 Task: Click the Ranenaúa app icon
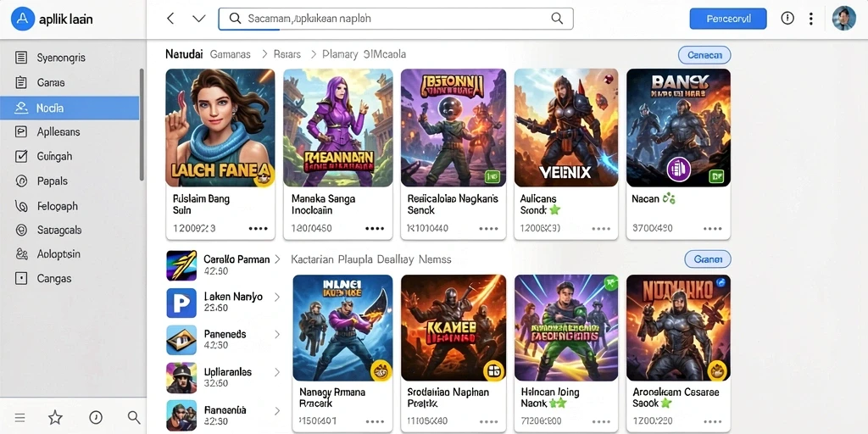pyautogui.click(x=181, y=415)
